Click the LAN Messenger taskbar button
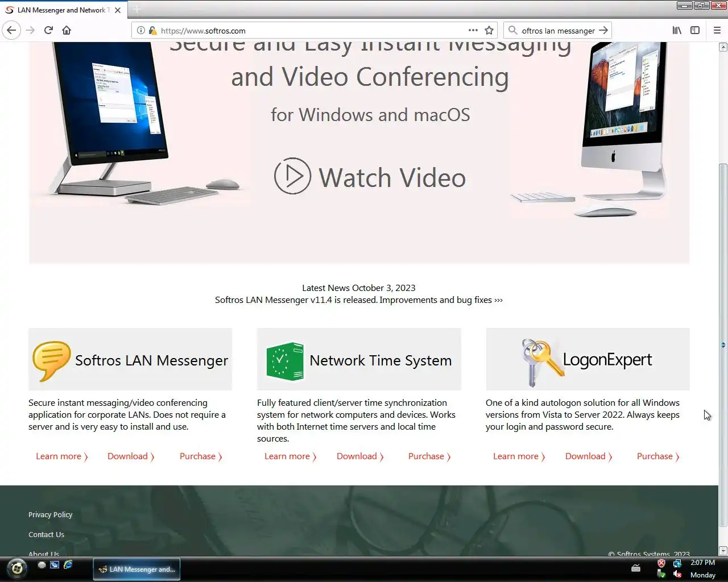The width and height of the screenshot is (728, 582). click(136, 569)
